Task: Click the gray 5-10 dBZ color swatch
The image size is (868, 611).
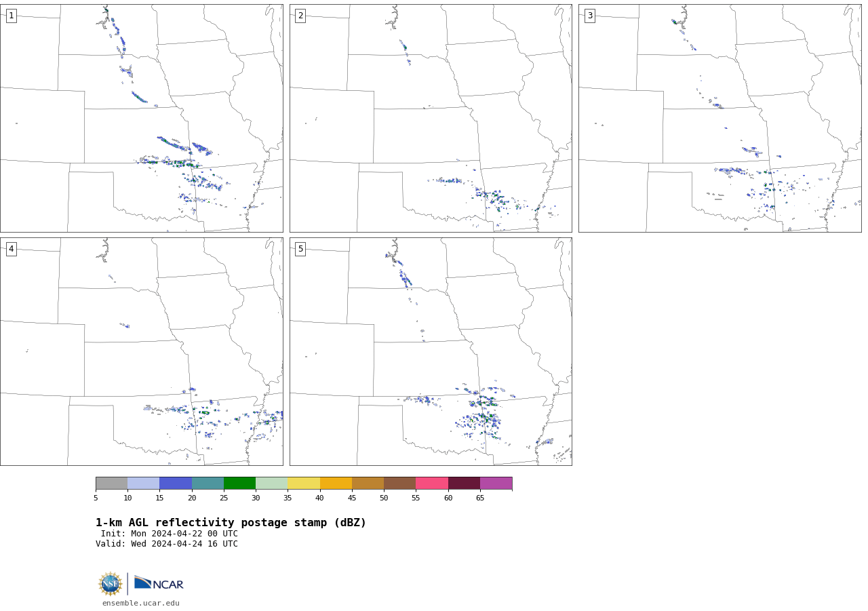Action: coord(111,484)
